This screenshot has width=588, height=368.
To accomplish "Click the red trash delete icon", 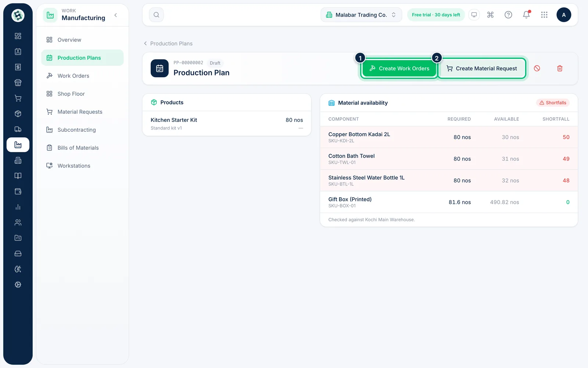I will coord(560,68).
